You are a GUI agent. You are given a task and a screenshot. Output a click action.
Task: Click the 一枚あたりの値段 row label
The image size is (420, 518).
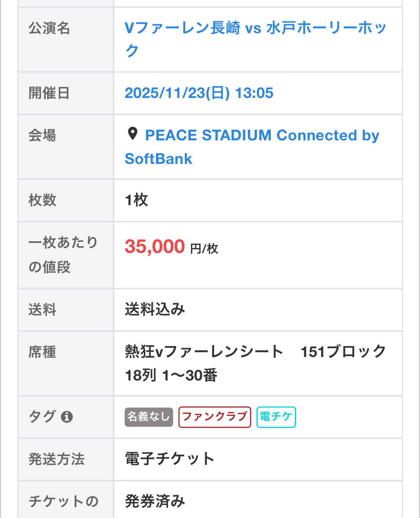pyautogui.click(x=63, y=254)
